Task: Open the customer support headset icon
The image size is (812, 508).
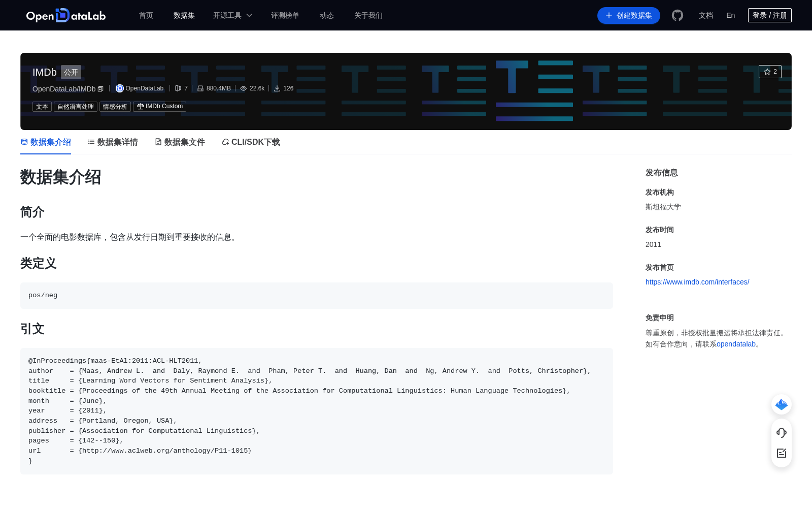Action: pyautogui.click(x=782, y=432)
